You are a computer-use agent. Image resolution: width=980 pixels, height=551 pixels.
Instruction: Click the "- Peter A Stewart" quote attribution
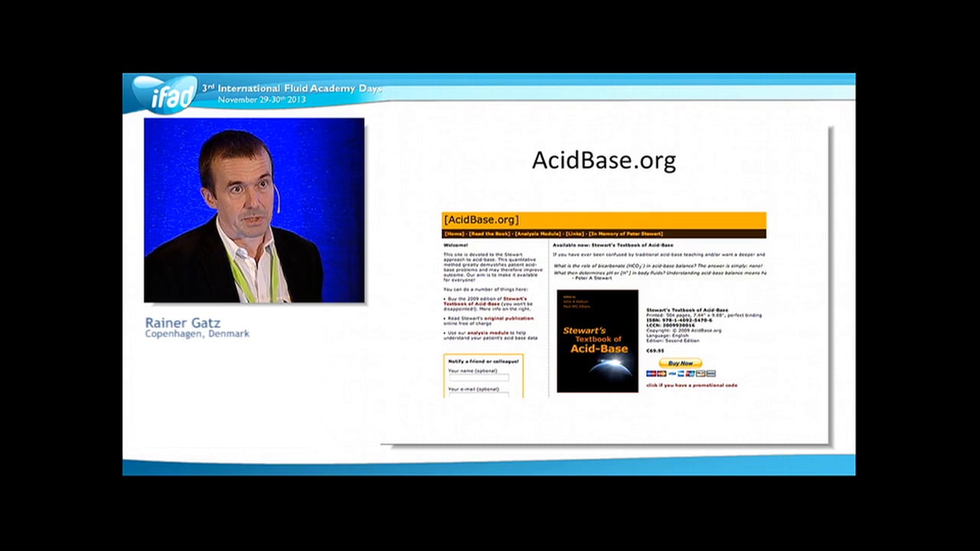click(592, 278)
